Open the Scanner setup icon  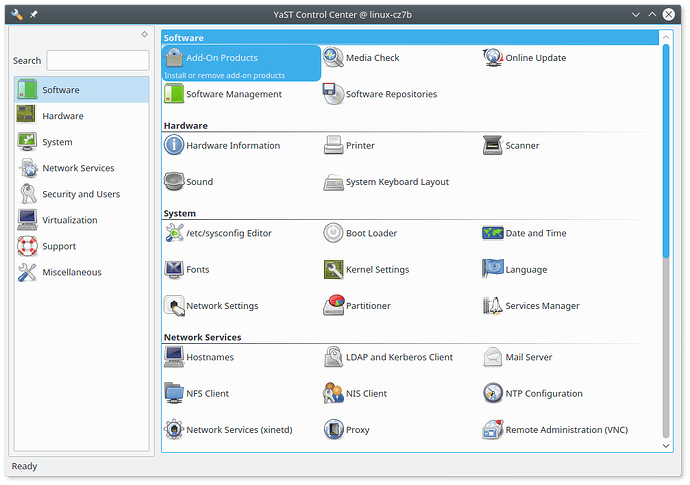[x=493, y=146]
